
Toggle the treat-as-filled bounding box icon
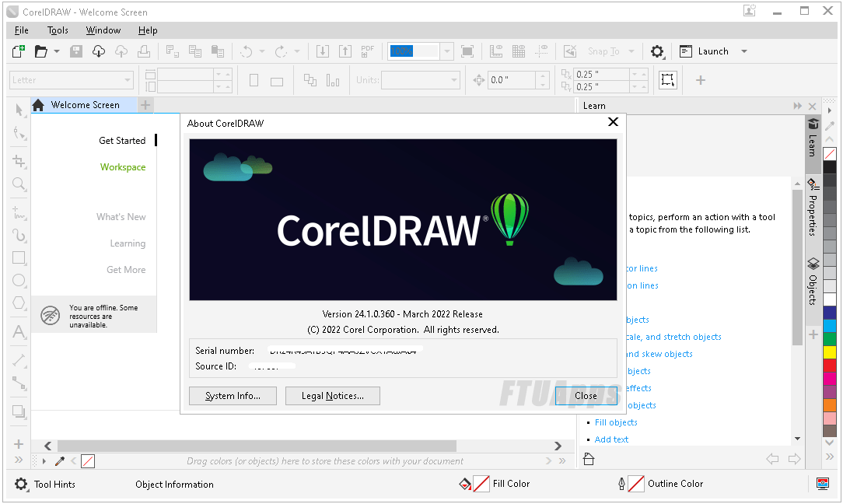[668, 80]
